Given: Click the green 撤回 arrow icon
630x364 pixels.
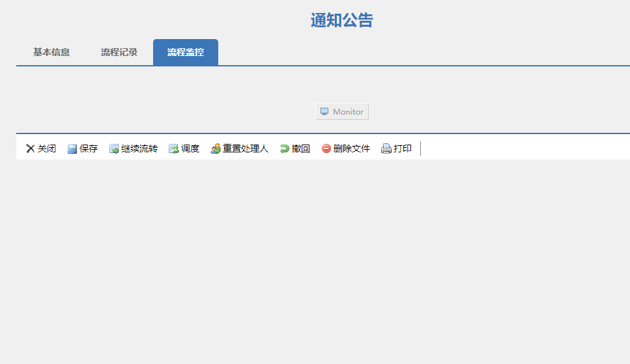Looking at the screenshot, I should [285, 149].
